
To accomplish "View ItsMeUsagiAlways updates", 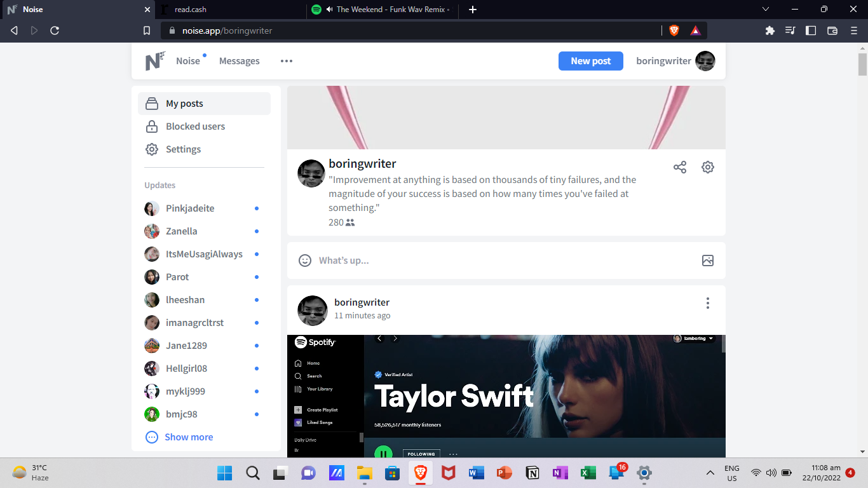I will pos(204,254).
